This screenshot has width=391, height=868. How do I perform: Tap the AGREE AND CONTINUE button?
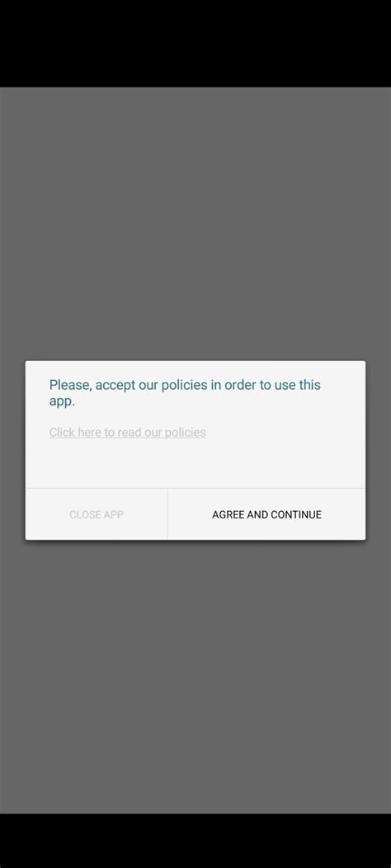[x=266, y=514]
